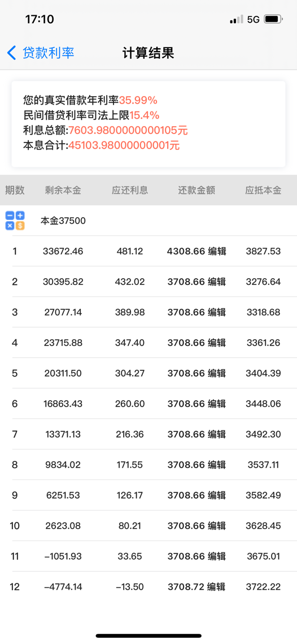The width and height of the screenshot is (297, 644).
Task: Tap interest due 126.17
Action: tap(130, 495)
